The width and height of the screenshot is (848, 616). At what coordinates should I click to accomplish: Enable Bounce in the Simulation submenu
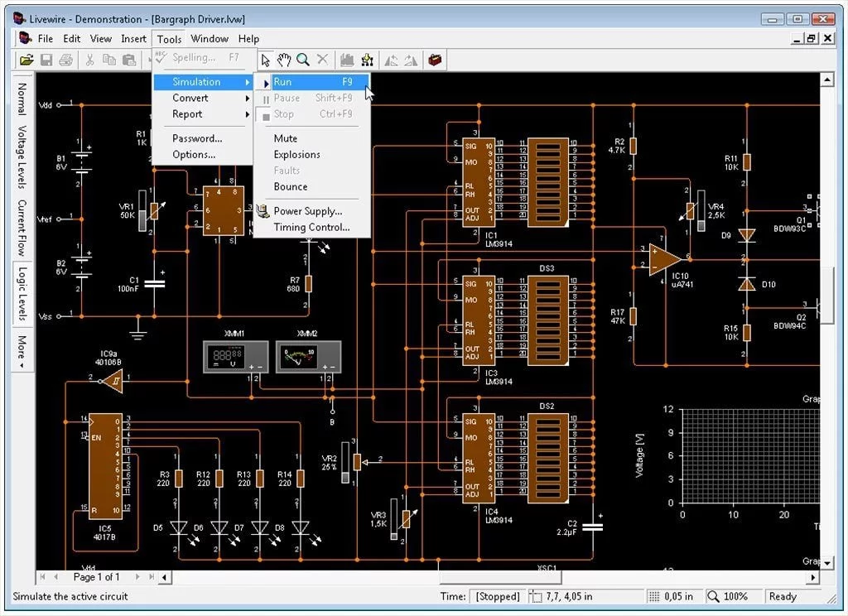tap(289, 186)
